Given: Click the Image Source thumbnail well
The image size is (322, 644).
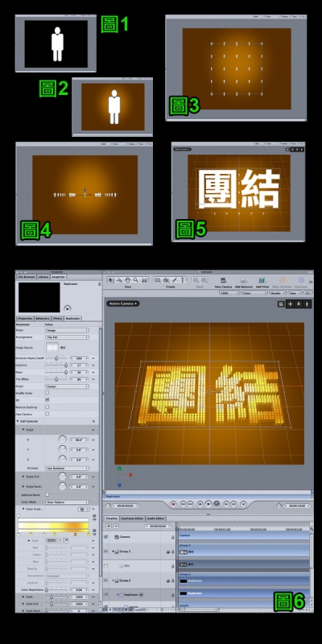Looking at the screenshot, I should (x=52, y=348).
